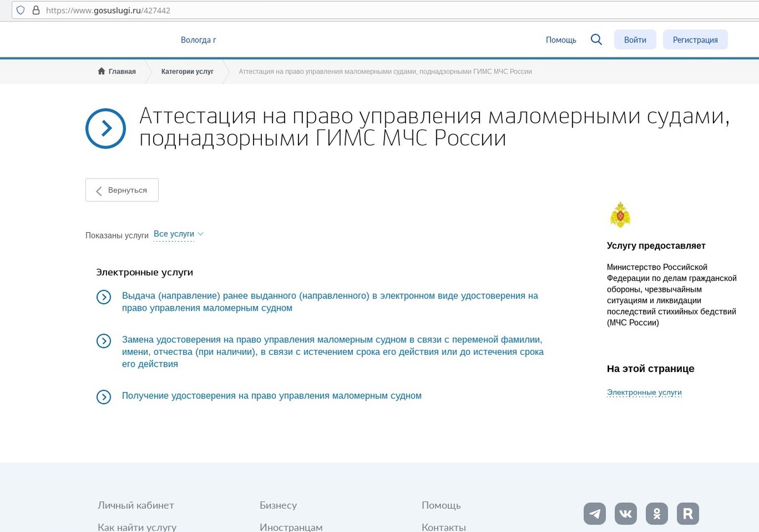
Task: Click the large blue arrow circle icon
Action: tap(106, 128)
